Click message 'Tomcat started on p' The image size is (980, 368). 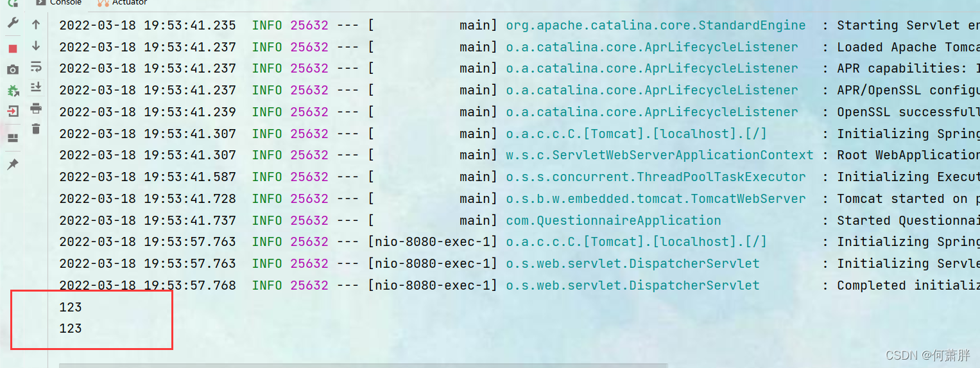click(x=908, y=198)
